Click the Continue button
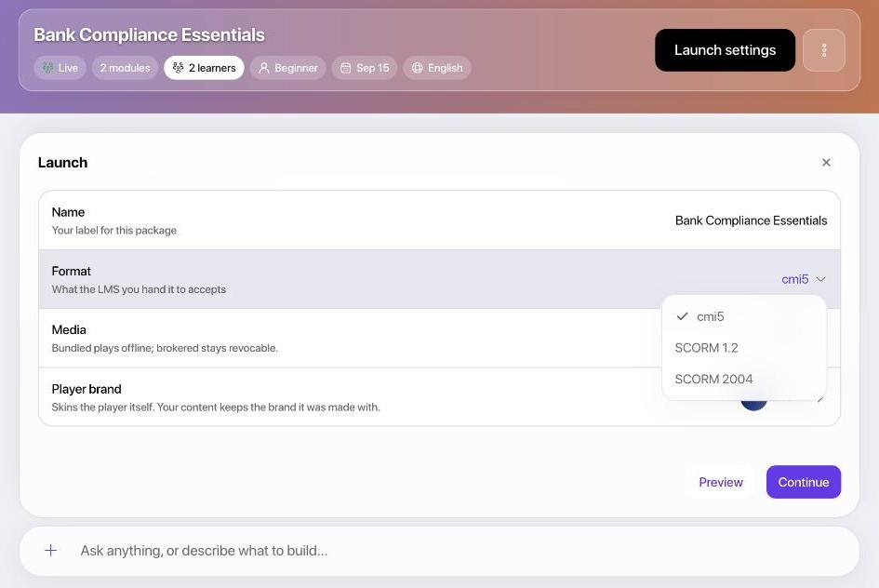The image size is (879, 588). click(804, 482)
